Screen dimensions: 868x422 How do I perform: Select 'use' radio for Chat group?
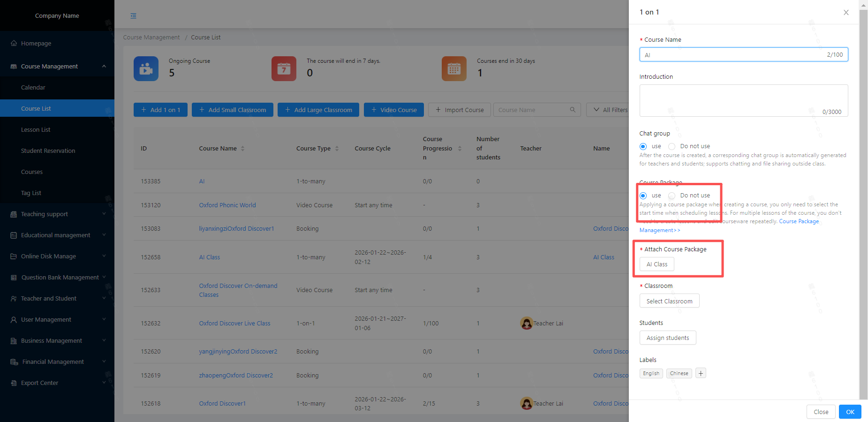pos(643,146)
